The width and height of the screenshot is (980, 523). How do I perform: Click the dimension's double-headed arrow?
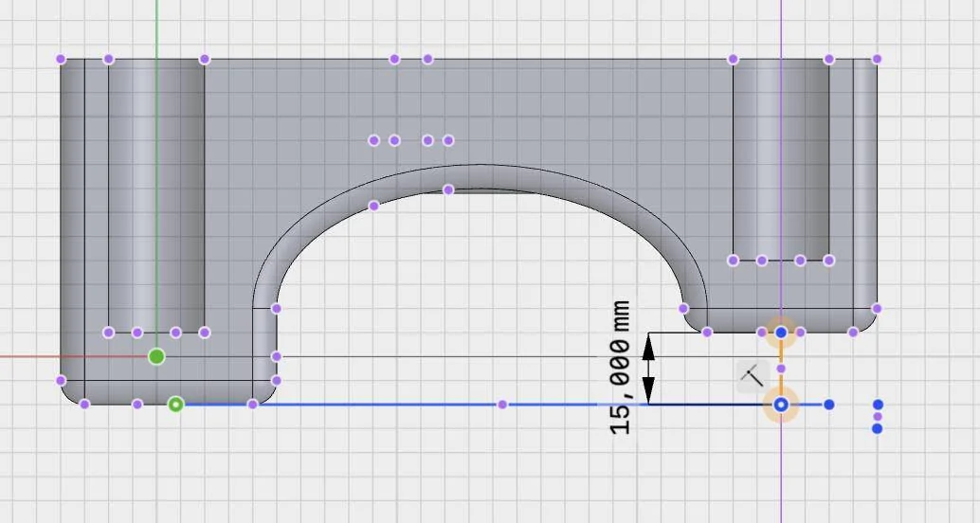pyautogui.click(x=649, y=369)
